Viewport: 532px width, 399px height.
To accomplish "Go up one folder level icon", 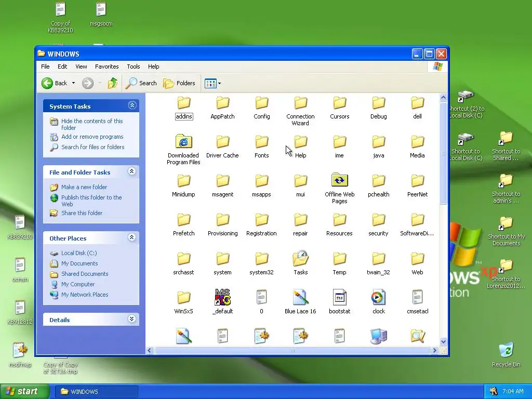I will (x=113, y=83).
